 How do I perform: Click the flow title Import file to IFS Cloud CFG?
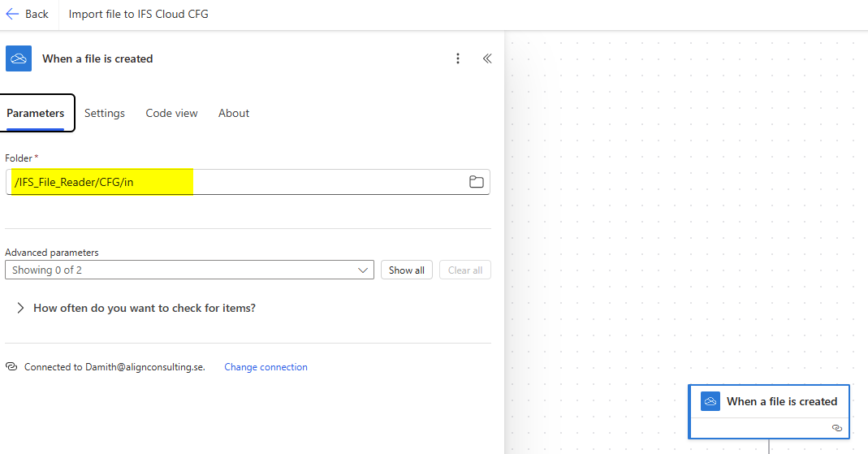(138, 14)
